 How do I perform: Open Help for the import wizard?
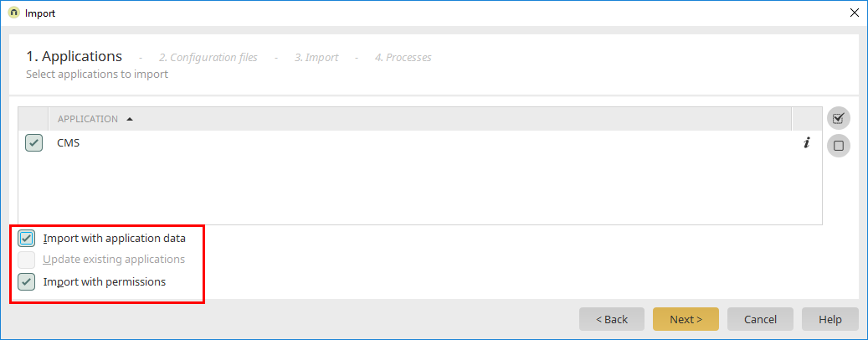tap(829, 319)
